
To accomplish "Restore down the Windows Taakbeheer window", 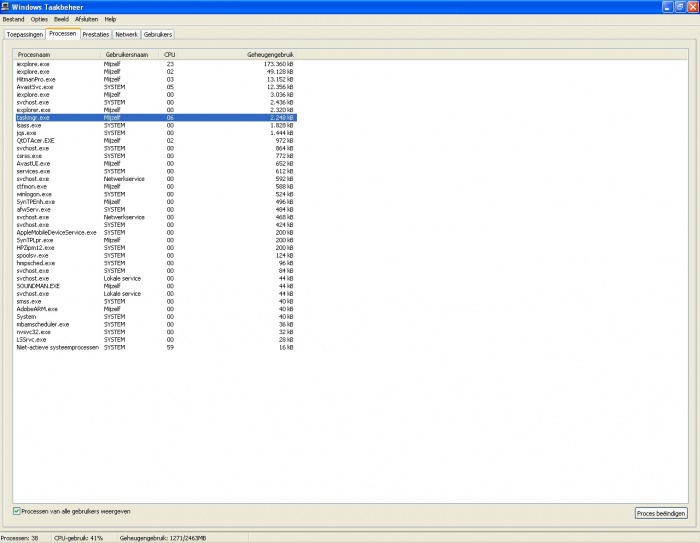I will point(679,7).
